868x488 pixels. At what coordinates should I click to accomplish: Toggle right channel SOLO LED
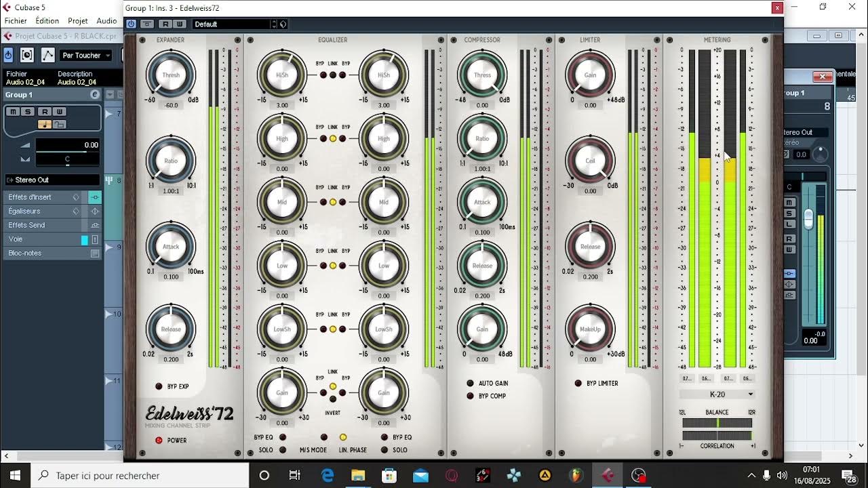[384, 450]
